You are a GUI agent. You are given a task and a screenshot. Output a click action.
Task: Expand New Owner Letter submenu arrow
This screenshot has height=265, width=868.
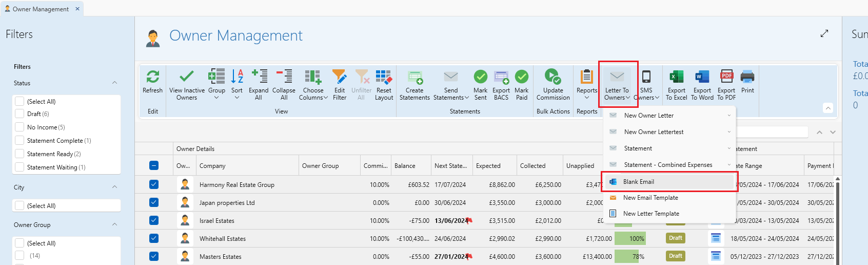(729, 116)
